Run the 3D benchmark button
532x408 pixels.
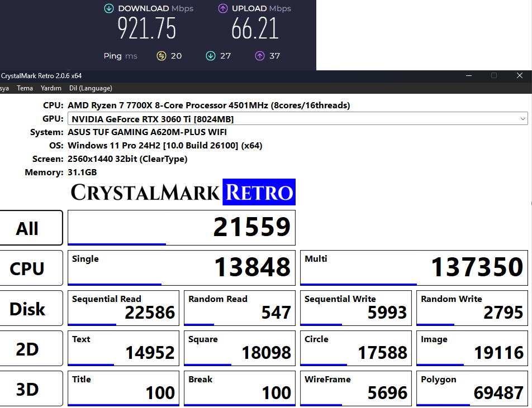point(31,388)
